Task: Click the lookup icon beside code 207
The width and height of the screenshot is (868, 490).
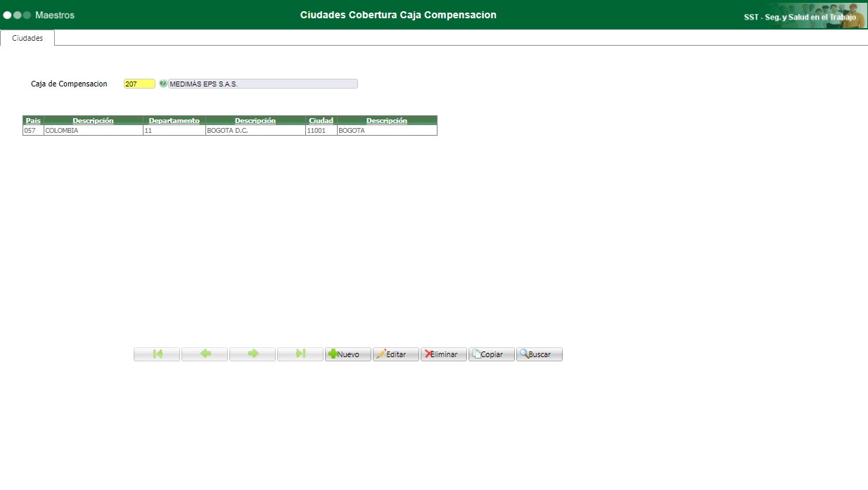Action: point(163,84)
